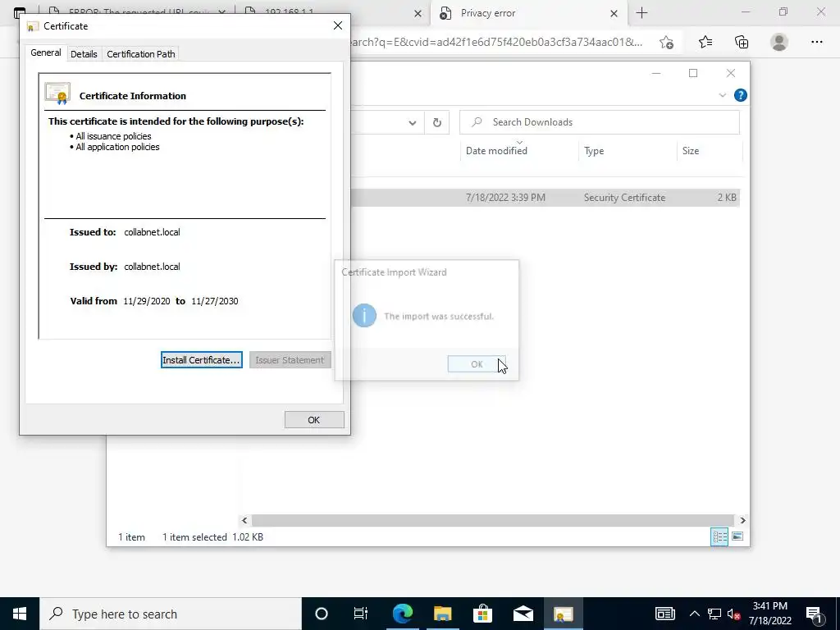Image resolution: width=840 pixels, height=630 pixels.
Task: Open a new browser tab
Action: pyautogui.click(x=641, y=13)
